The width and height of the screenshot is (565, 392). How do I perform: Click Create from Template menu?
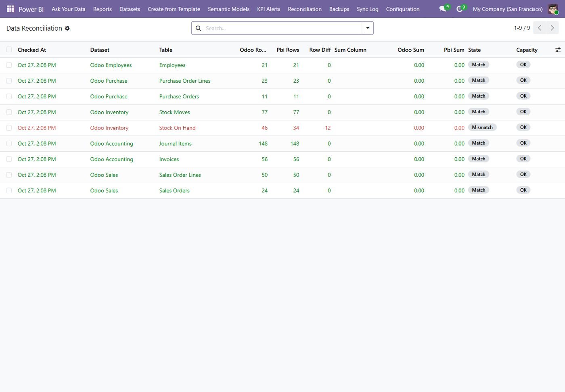coord(174,9)
